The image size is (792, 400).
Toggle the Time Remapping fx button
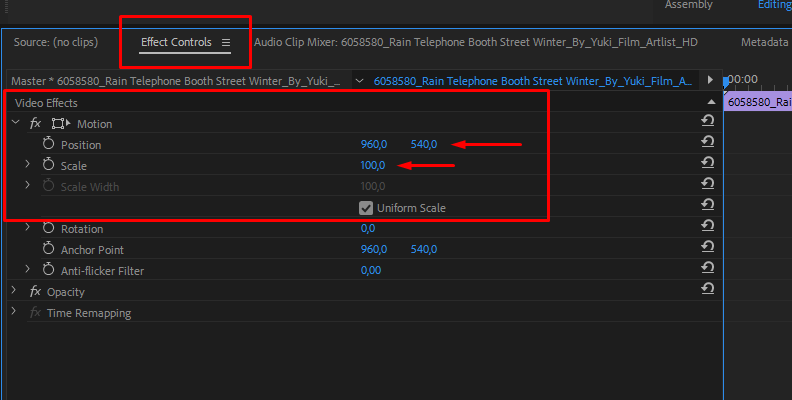point(35,313)
